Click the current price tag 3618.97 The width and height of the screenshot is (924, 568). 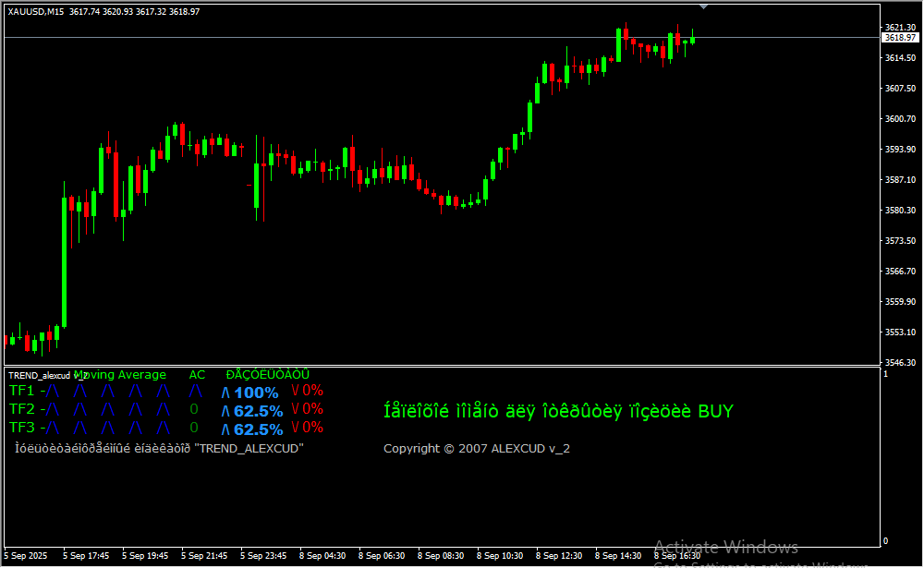tap(899, 38)
